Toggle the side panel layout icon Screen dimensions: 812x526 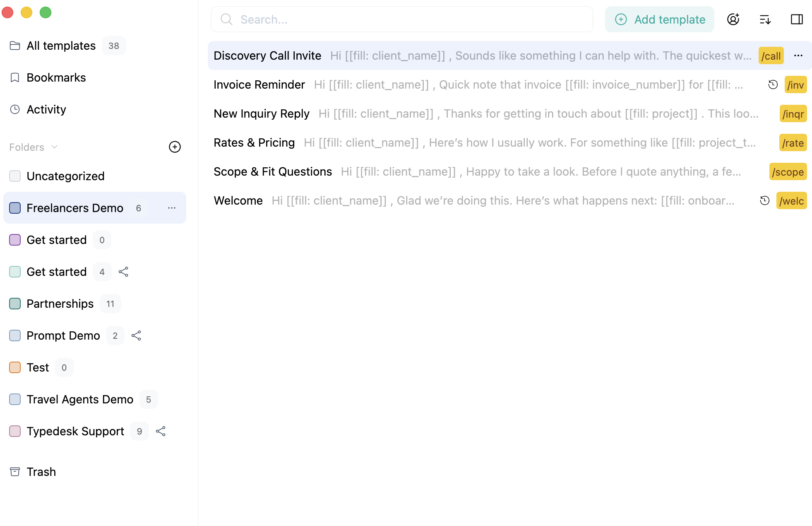tap(797, 19)
